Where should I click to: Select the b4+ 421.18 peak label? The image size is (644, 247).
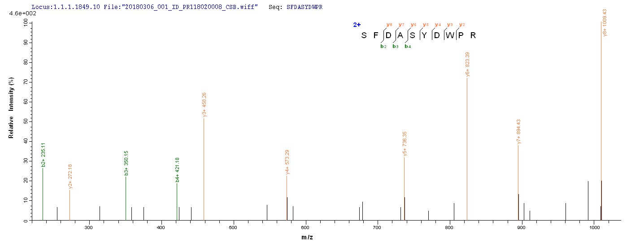click(x=178, y=169)
